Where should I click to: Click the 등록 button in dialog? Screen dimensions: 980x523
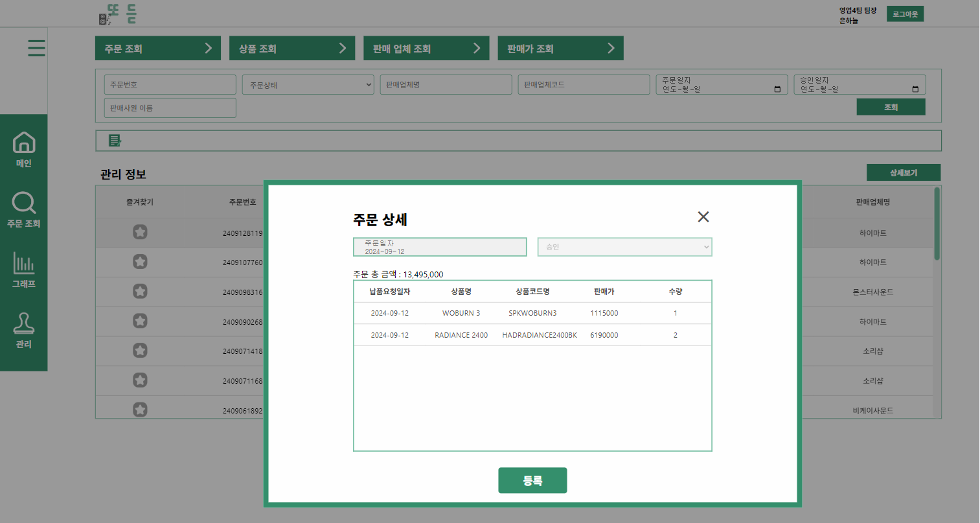(532, 480)
